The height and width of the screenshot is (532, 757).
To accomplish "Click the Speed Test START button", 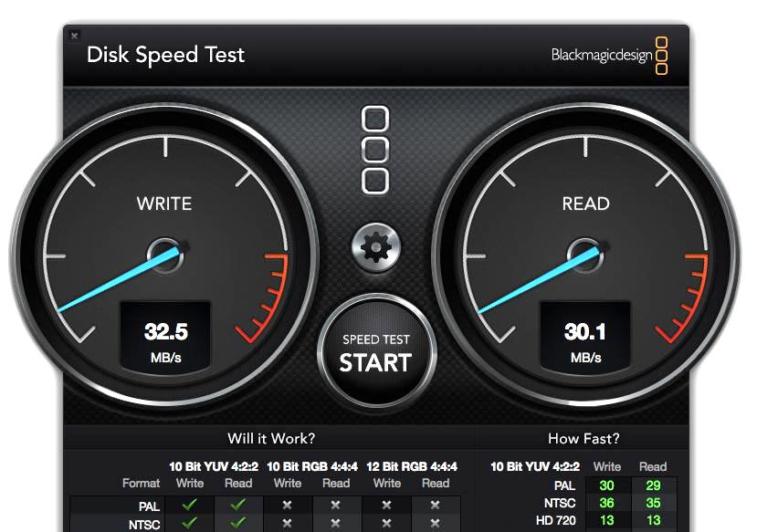I will tap(375, 353).
